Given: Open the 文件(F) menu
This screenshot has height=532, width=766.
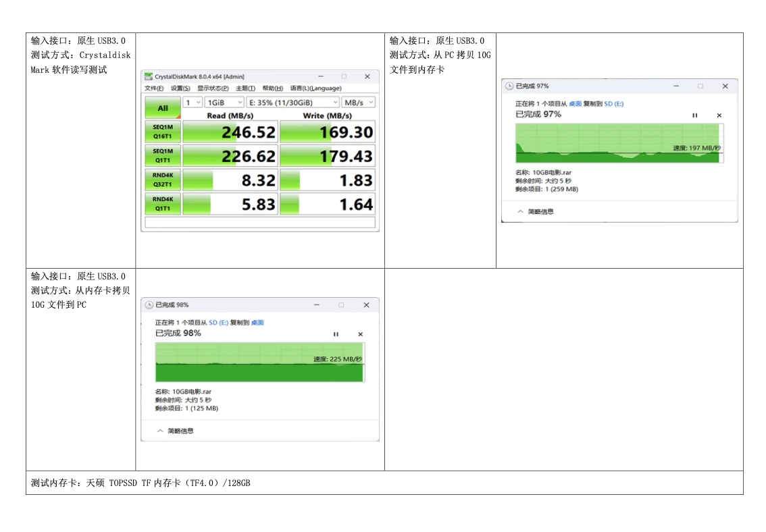Looking at the screenshot, I should [154, 88].
